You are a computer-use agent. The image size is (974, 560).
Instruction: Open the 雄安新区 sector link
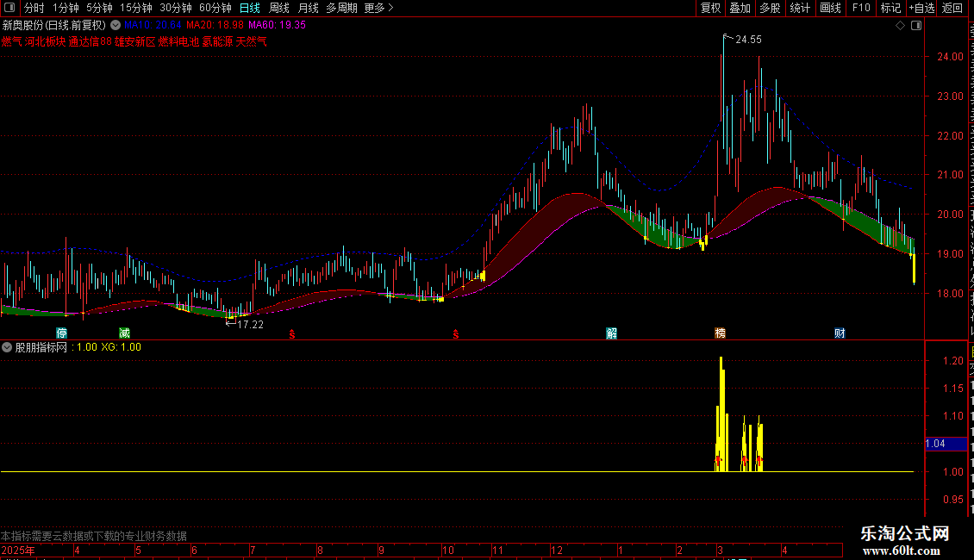(134, 41)
